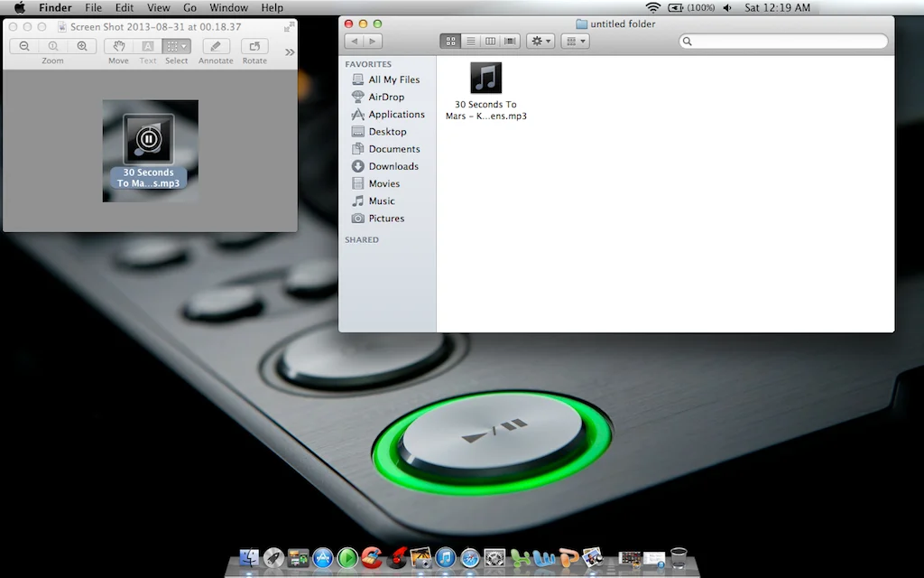The image size is (924, 578).
Task: Select the Move hand tool in Preview
Action: tap(118, 46)
